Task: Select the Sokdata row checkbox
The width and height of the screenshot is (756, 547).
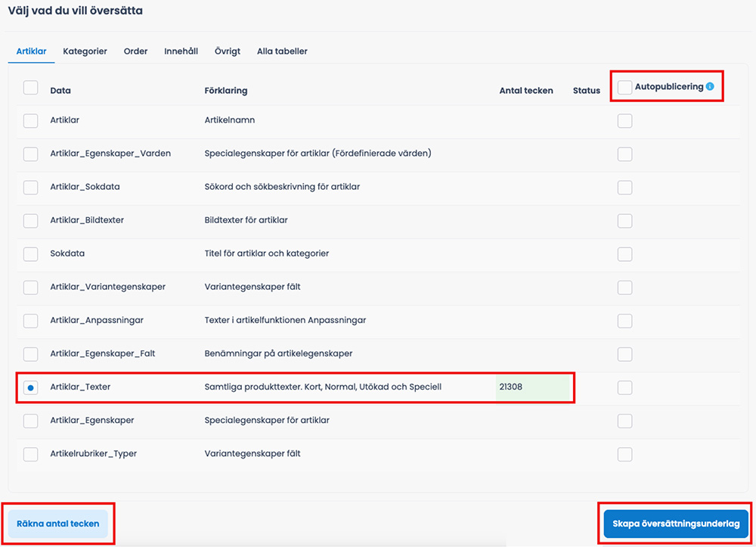Action: (31, 253)
